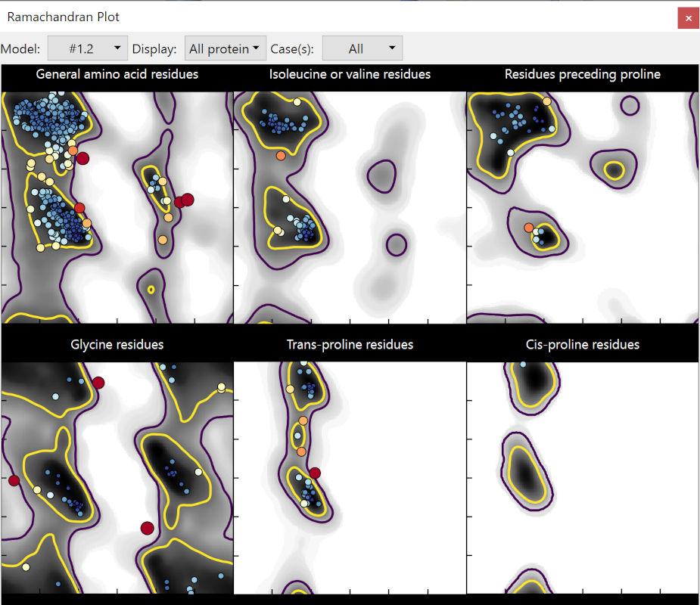Open the Model dropdown showing #1.2
The height and width of the screenshot is (605, 700).
pyautogui.click(x=88, y=48)
